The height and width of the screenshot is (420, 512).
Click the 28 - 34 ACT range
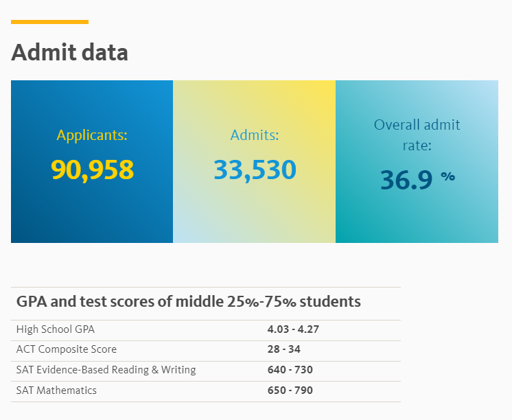coord(283,349)
